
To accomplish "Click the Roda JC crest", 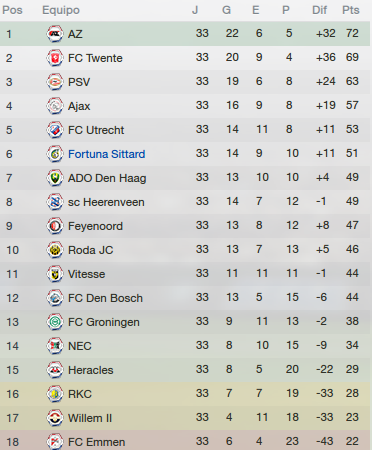I will (x=55, y=250).
